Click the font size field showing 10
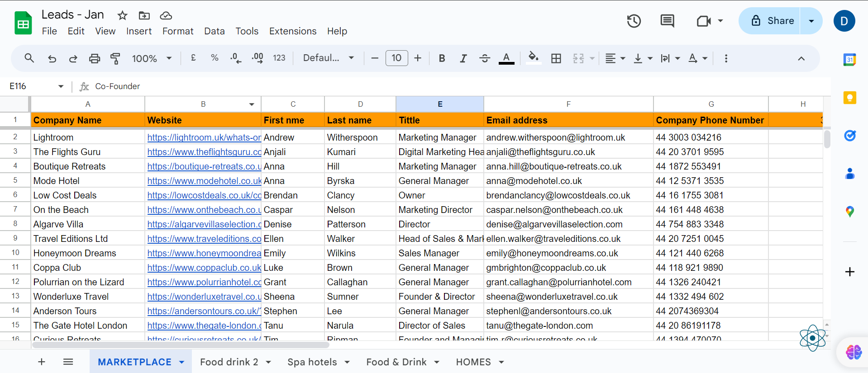Image resolution: width=868 pixels, height=373 pixels. pos(396,58)
